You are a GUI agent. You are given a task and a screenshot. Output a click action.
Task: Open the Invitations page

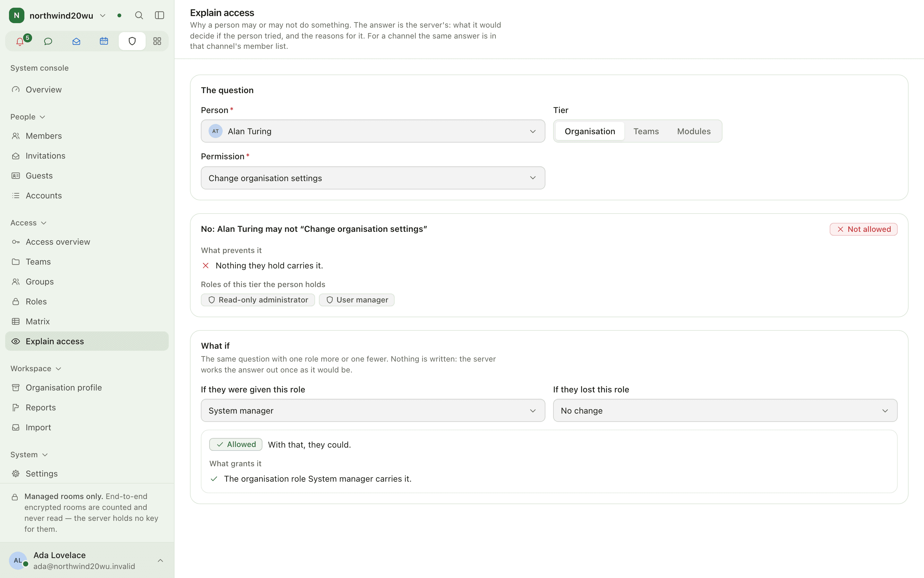tap(87, 156)
